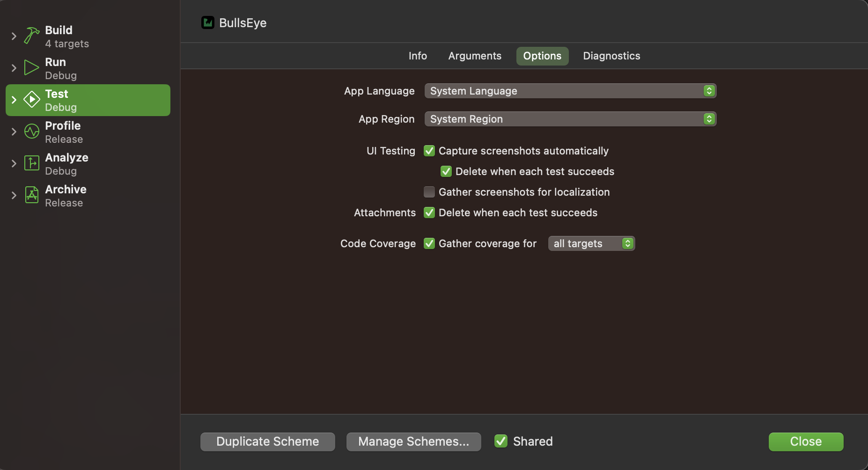The height and width of the screenshot is (470, 868).
Task: Click the 'Attachments' label
Action: pos(385,213)
